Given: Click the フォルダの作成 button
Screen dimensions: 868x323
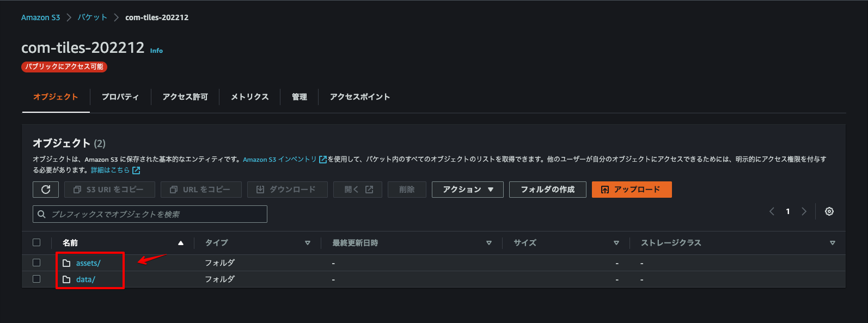Looking at the screenshot, I should point(548,190).
